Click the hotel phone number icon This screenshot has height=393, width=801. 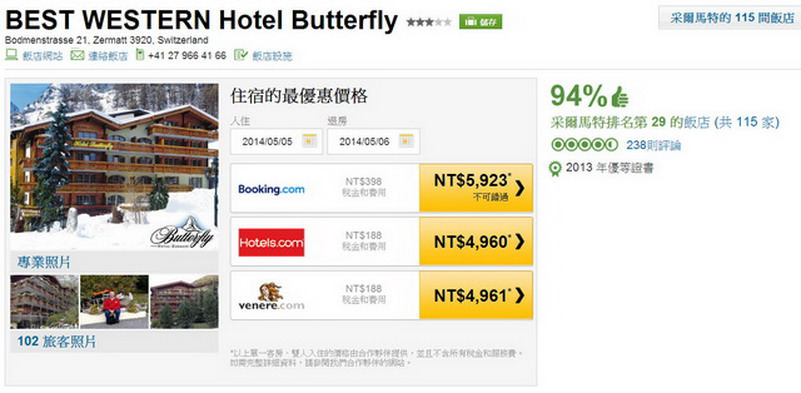[x=140, y=55]
